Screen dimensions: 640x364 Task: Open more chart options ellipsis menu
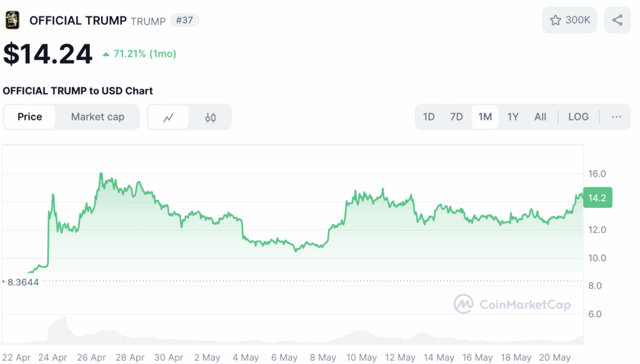coord(616,117)
